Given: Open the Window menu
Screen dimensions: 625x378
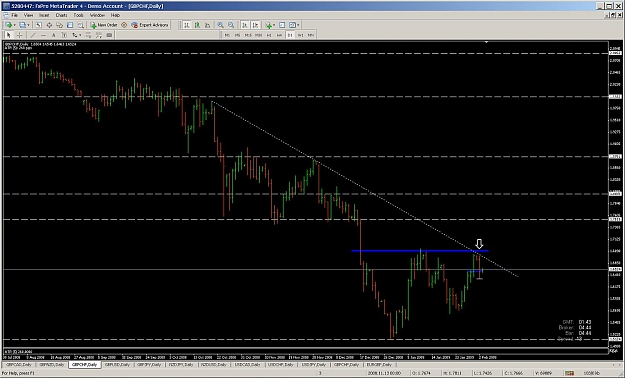Looking at the screenshot, I should click(97, 15).
